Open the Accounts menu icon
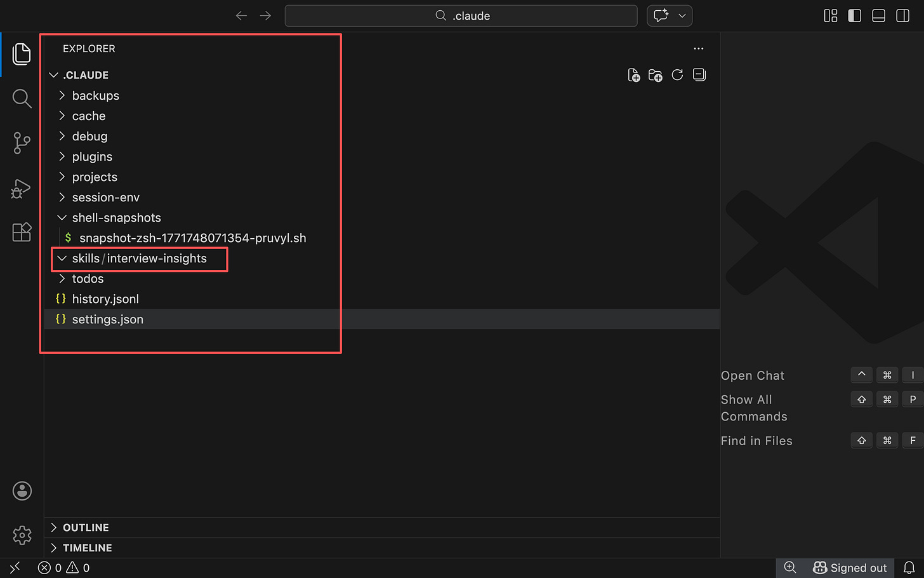 (22, 491)
